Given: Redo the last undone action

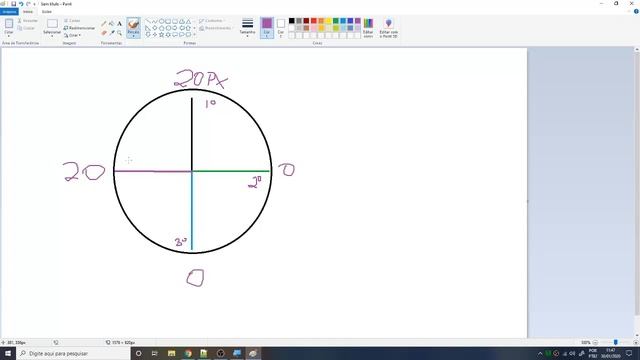Looking at the screenshot, I should pos(28,4).
